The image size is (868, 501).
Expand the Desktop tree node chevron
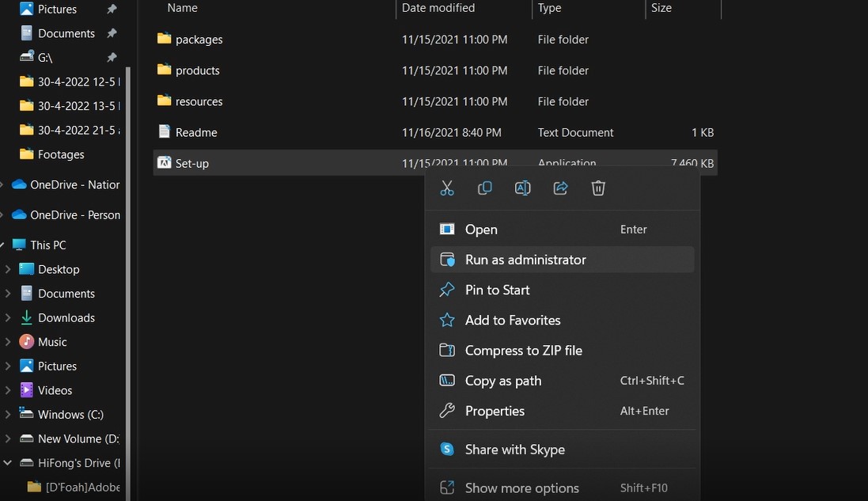click(x=8, y=269)
